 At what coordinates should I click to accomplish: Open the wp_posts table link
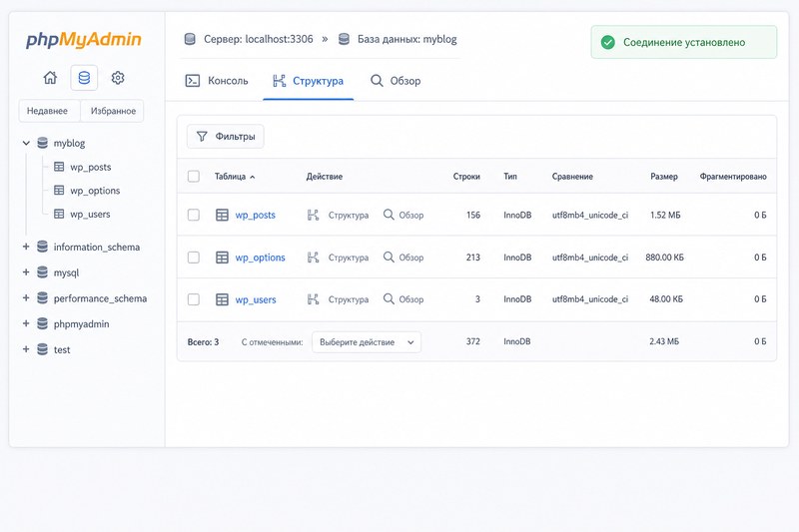256,216
